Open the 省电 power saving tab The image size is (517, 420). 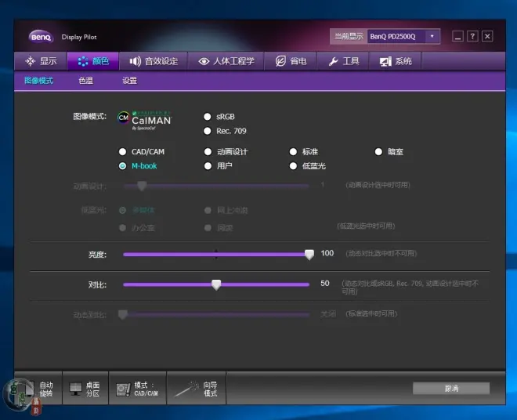coord(291,61)
